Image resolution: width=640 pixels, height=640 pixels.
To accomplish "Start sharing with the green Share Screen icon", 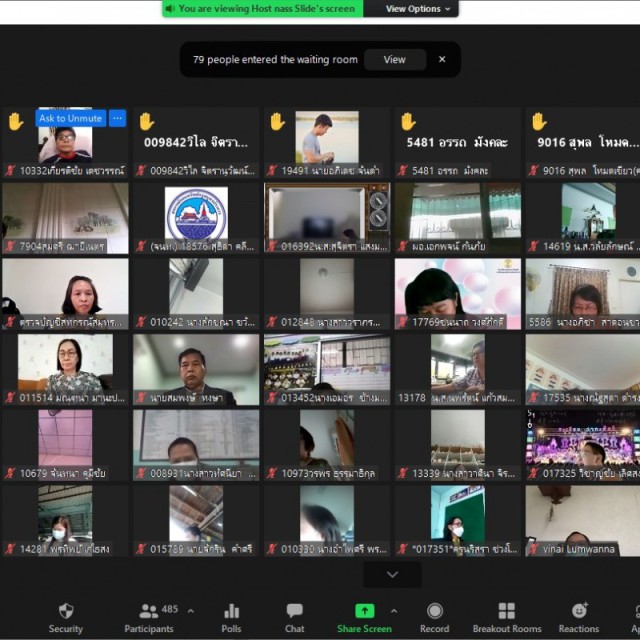I will (364, 611).
